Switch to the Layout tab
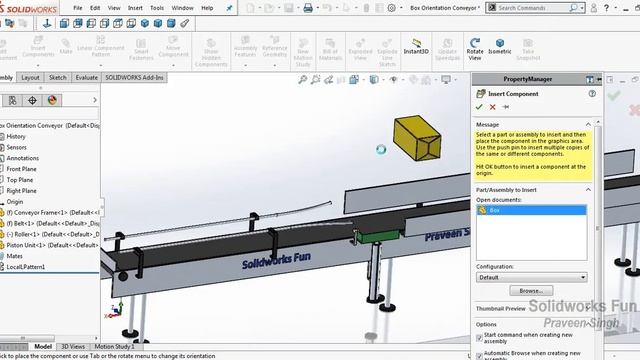Image resolution: width=640 pixels, height=360 pixels. point(30,78)
